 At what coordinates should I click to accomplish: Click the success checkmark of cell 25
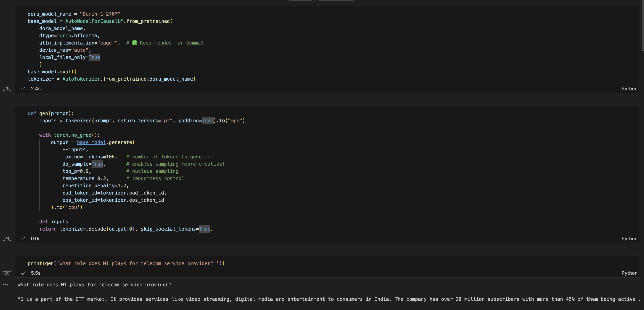click(x=23, y=273)
